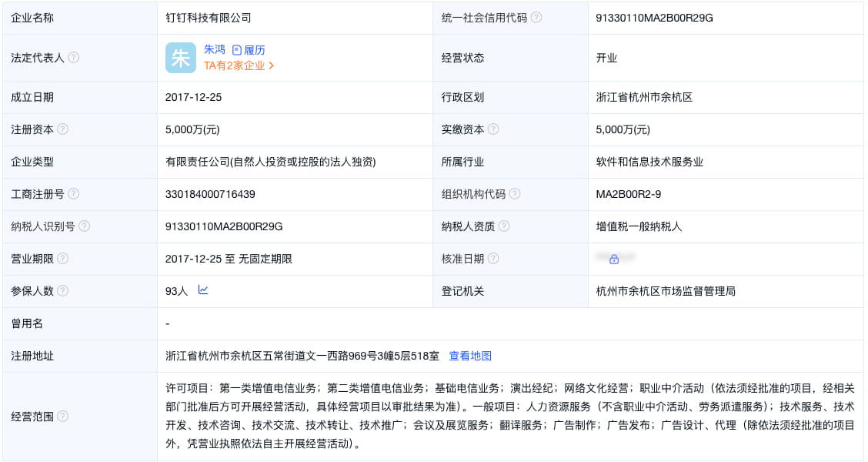Screen dimensions: 868x462
Task: Click organization code MA2B00R2-9
Action: (x=629, y=195)
